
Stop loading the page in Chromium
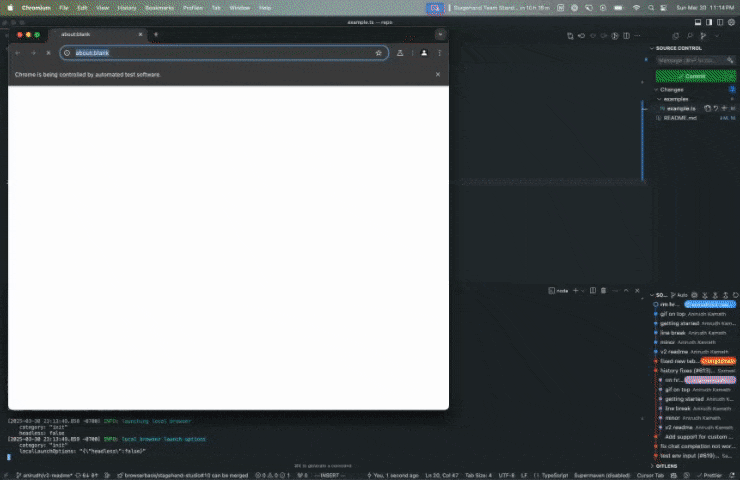click(x=47, y=53)
